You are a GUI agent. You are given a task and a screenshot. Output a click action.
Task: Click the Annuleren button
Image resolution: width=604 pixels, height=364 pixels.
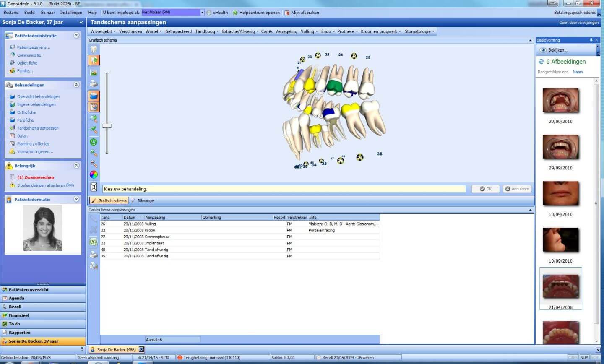tap(517, 189)
